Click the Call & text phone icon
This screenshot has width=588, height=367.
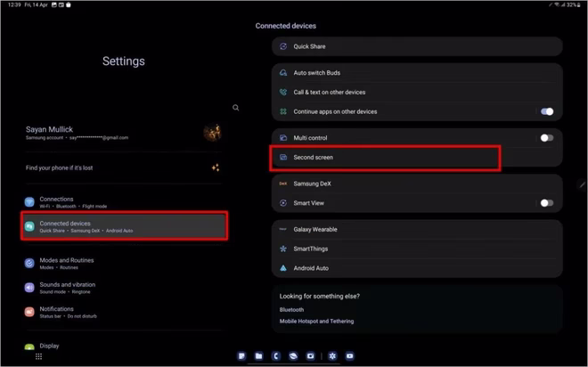[x=283, y=93]
